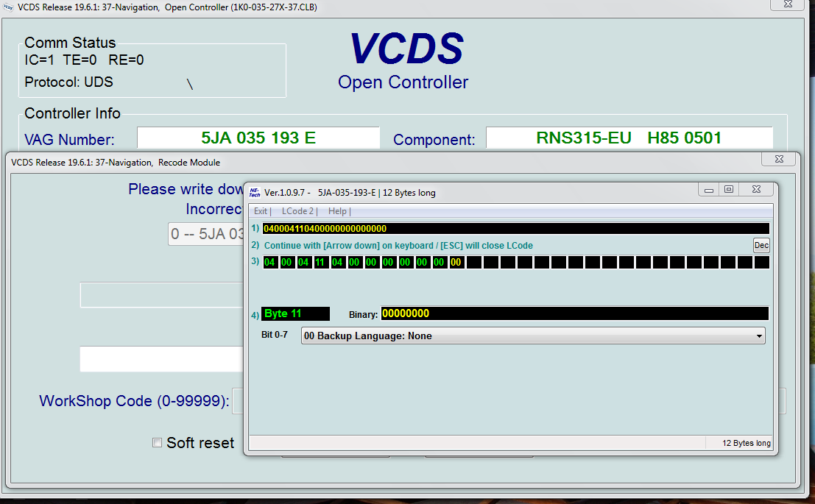
Task: Select the first byte cell 04
Action: (269, 263)
